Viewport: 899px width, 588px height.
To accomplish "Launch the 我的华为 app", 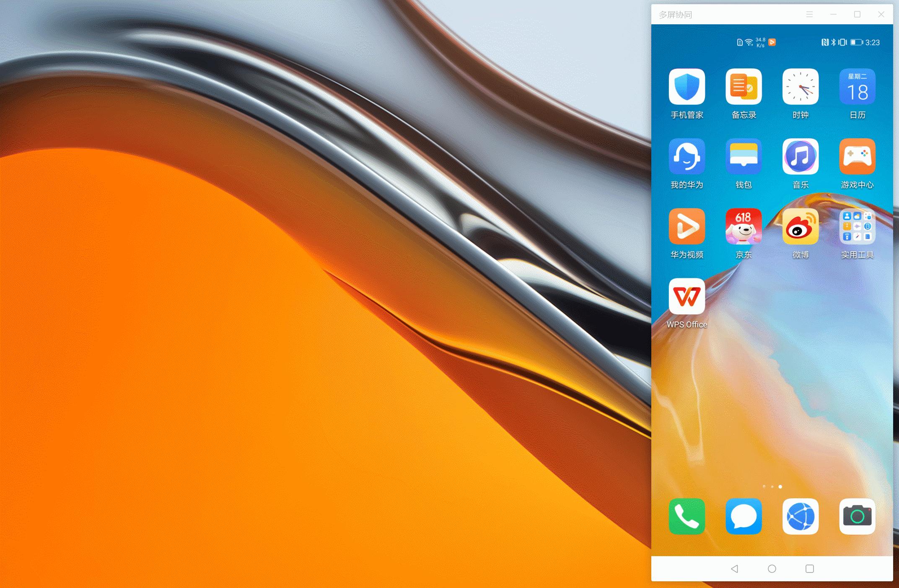I will [687, 156].
